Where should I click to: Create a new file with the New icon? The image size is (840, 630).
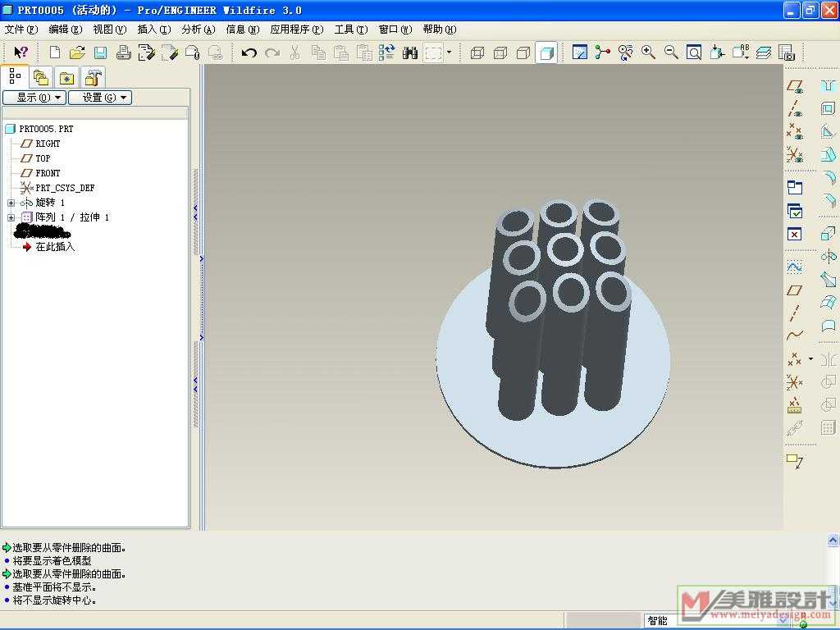coord(55,52)
